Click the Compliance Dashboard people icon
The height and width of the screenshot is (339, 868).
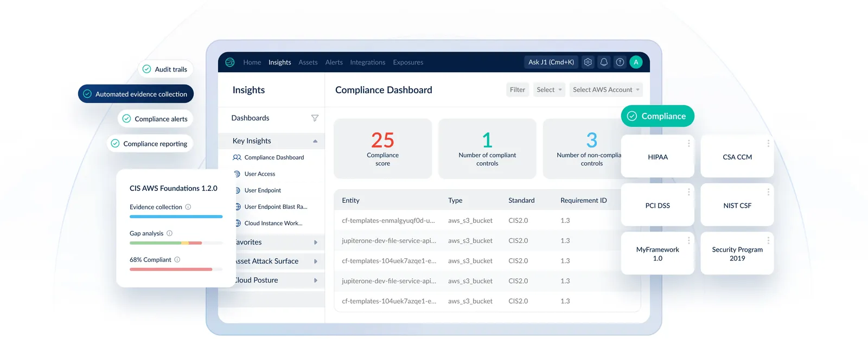(x=237, y=157)
